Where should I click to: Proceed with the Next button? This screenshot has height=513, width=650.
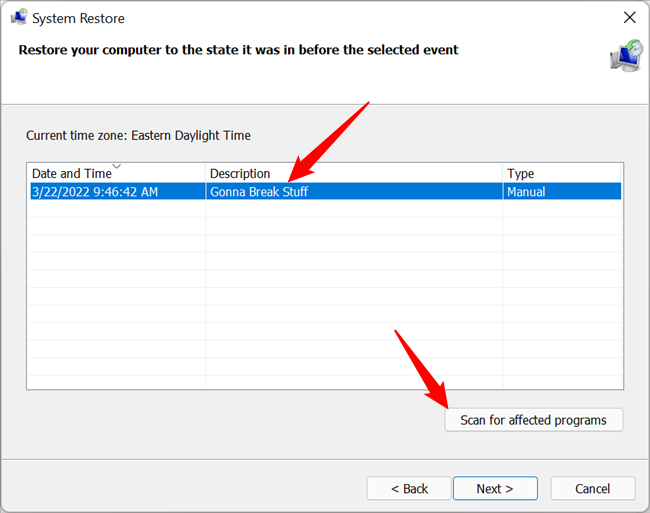pyautogui.click(x=495, y=488)
